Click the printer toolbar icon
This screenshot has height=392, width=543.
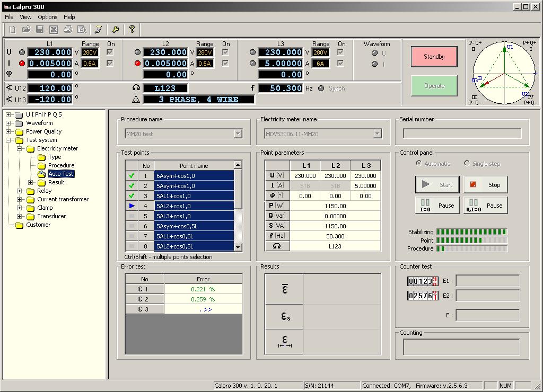click(68, 30)
